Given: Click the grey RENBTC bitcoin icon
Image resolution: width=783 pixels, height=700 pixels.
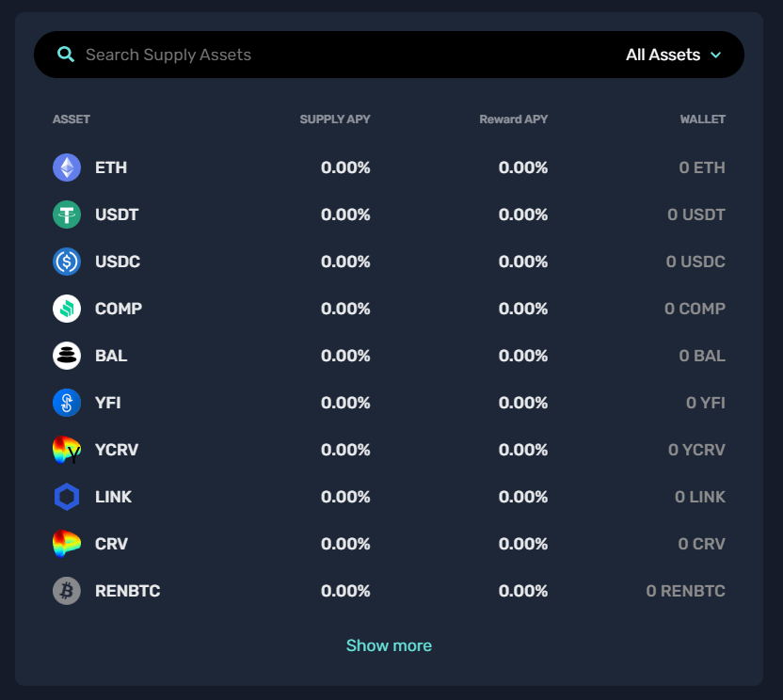Looking at the screenshot, I should 67,591.
